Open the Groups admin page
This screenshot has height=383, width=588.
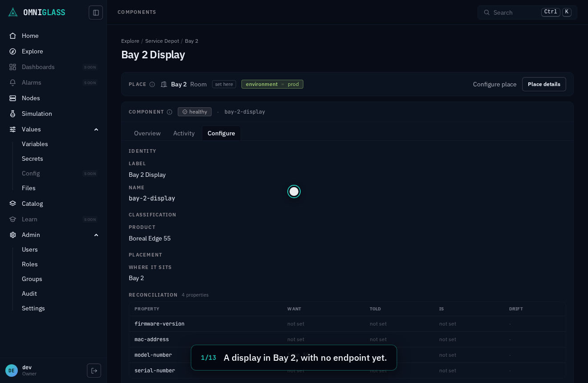point(32,279)
